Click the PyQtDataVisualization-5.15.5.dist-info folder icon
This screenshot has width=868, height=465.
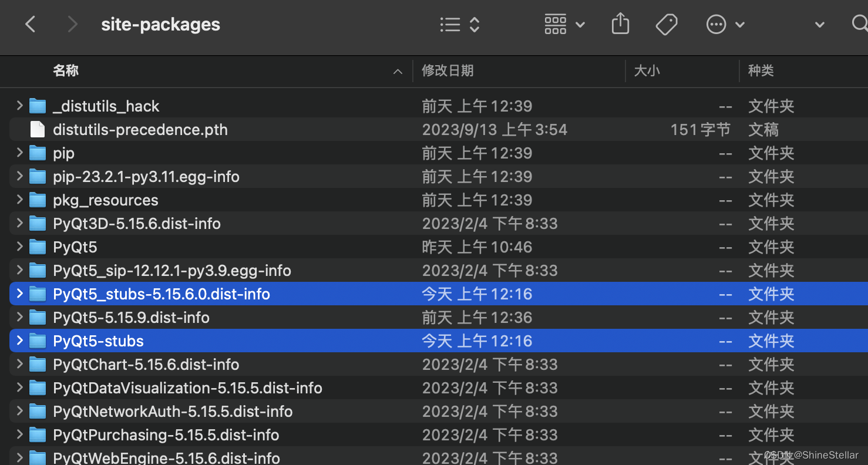pos(38,387)
